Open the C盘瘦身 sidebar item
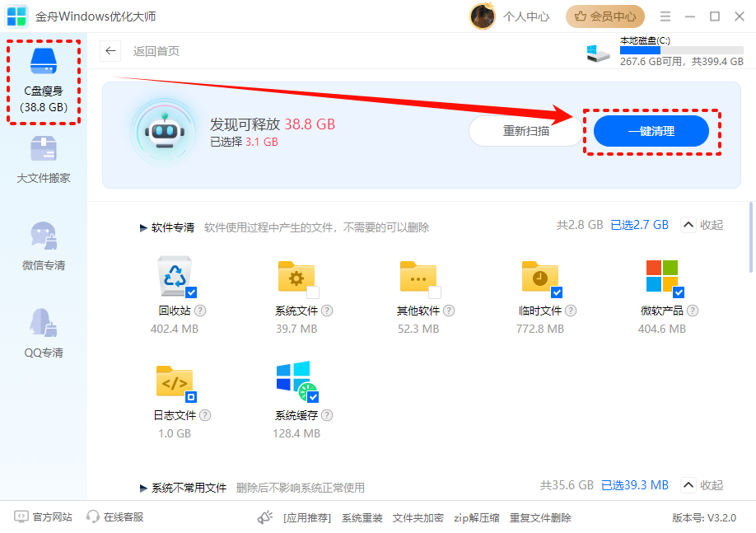This screenshot has width=756, height=533. pyautogui.click(x=44, y=82)
